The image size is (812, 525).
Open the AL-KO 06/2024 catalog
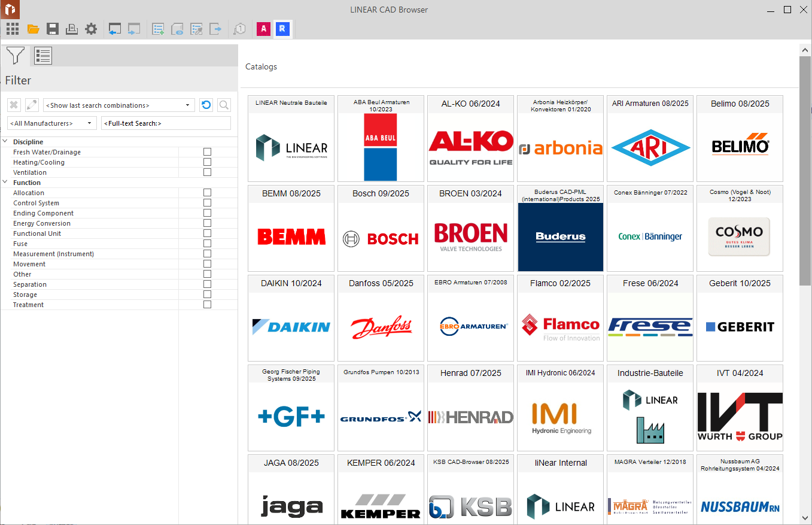(471, 138)
